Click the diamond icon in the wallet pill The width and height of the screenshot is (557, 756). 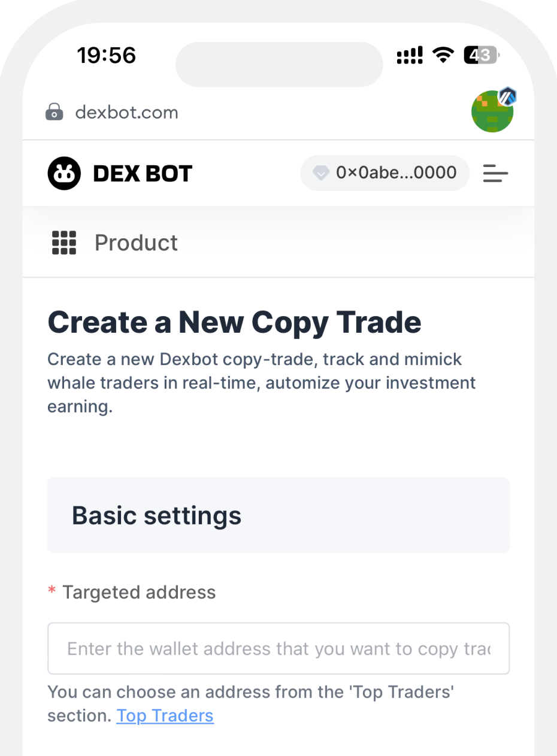click(x=322, y=173)
